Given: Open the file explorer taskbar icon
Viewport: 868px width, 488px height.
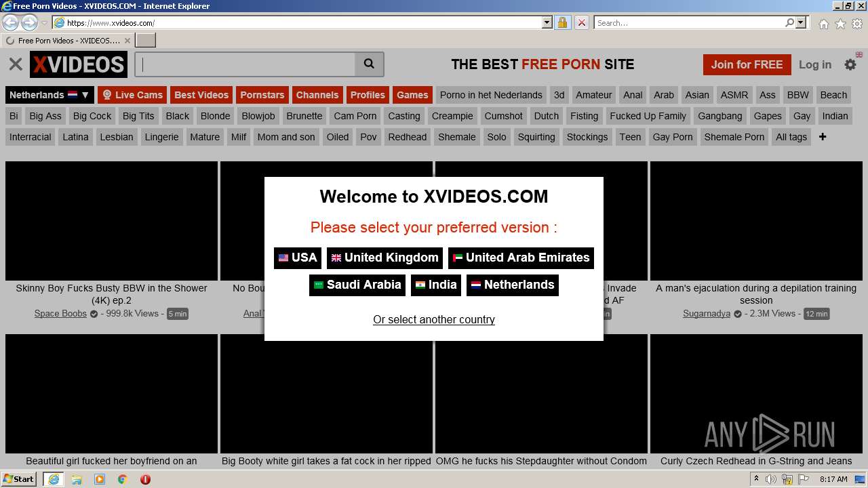Looking at the screenshot, I should (77, 479).
